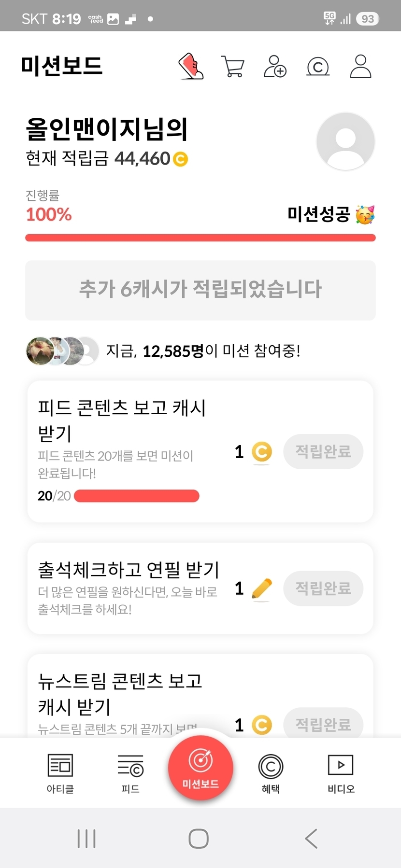Tap the add friend icon
This screenshot has height=868, width=401.
click(275, 66)
